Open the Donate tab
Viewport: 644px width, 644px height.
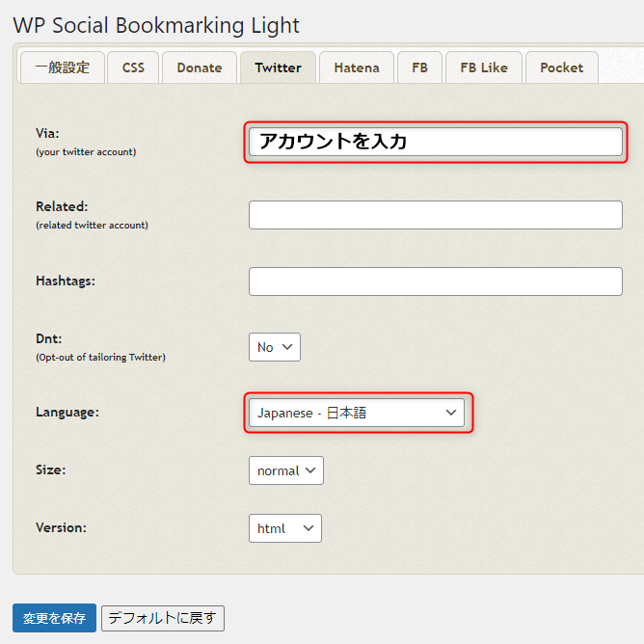pyautogui.click(x=200, y=67)
